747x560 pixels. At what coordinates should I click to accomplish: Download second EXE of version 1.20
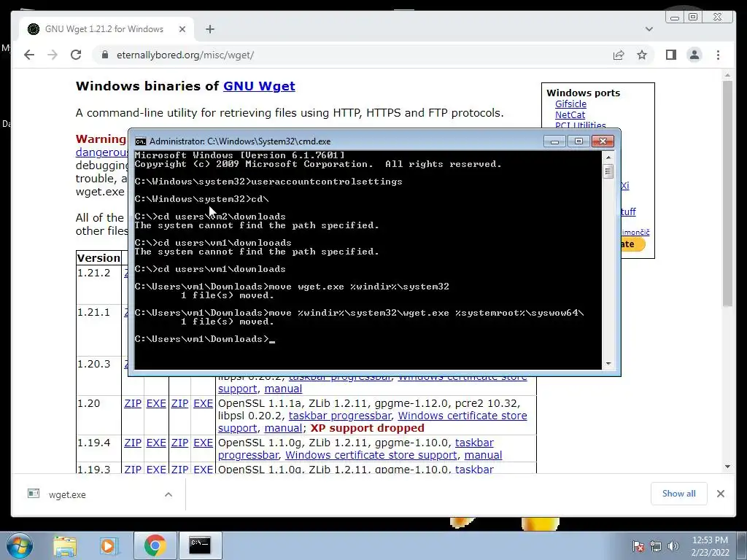coord(203,403)
